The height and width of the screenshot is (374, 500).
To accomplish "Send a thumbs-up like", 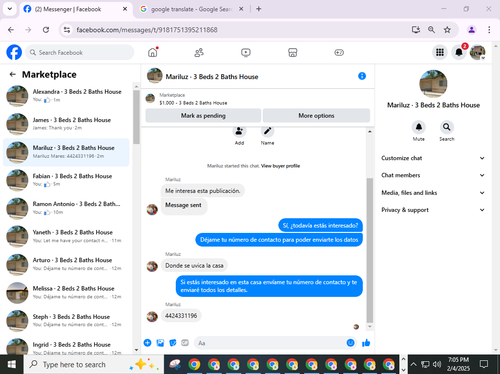I will (366, 343).
